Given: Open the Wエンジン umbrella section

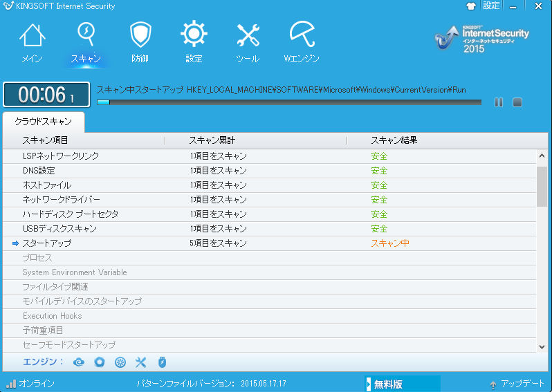Looking at the screenshot, I should 302,42.
